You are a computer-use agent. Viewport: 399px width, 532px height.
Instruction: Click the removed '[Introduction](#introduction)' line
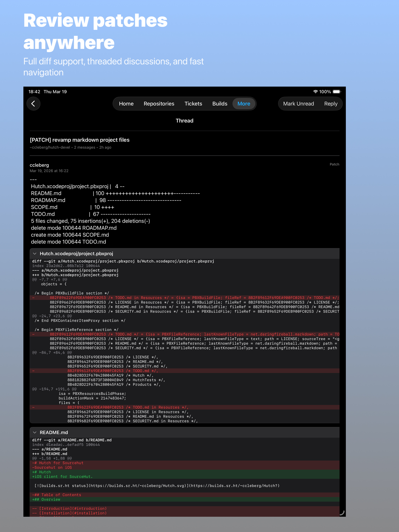coord(69,509)
